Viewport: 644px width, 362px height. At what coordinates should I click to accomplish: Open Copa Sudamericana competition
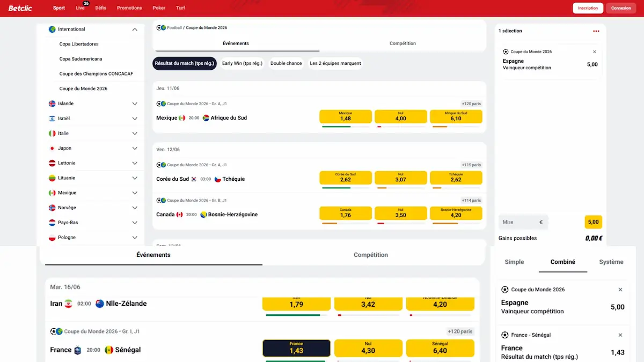tap(80, 59)
